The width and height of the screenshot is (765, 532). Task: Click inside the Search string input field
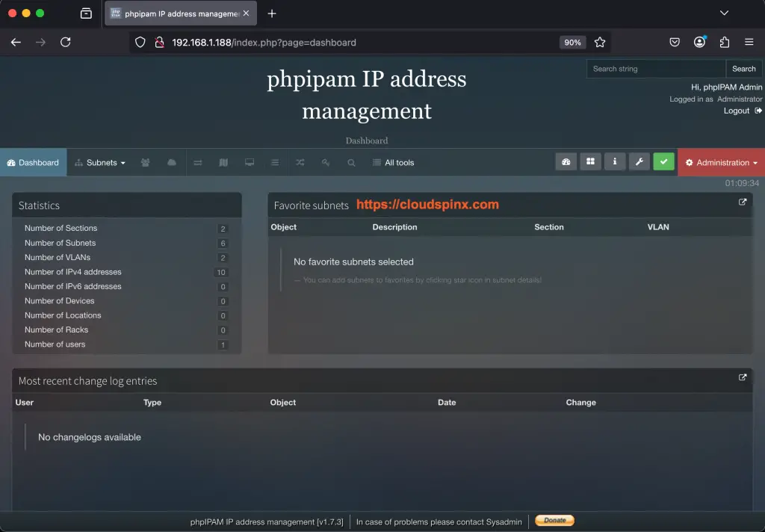[x=655, y=69]
